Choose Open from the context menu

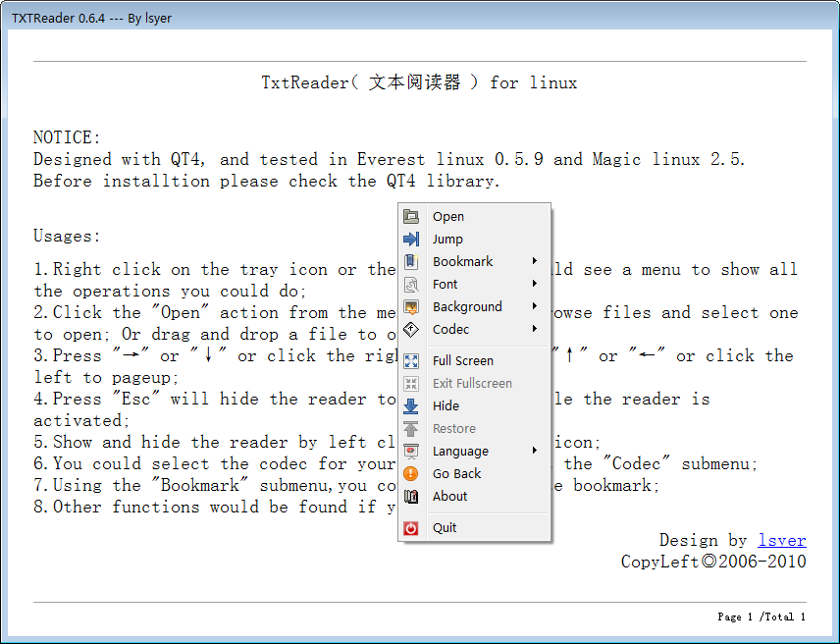point(475,216)
